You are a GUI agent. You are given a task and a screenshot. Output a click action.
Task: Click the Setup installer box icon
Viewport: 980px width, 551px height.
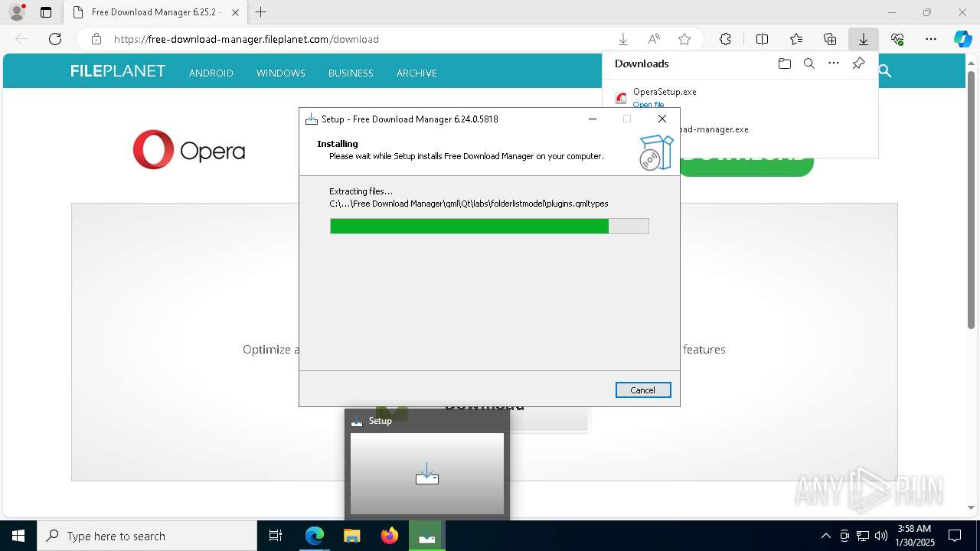coord(656,152)
